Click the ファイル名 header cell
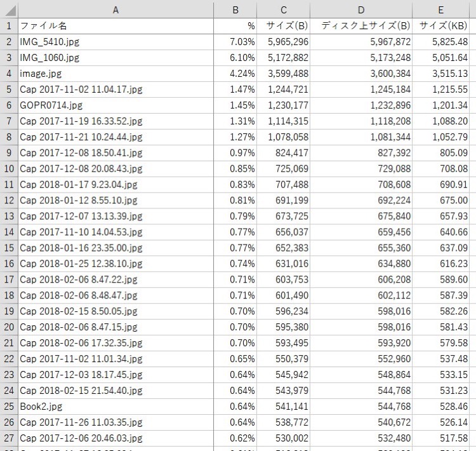Viewport: 476px width, 451px height. 116,26
